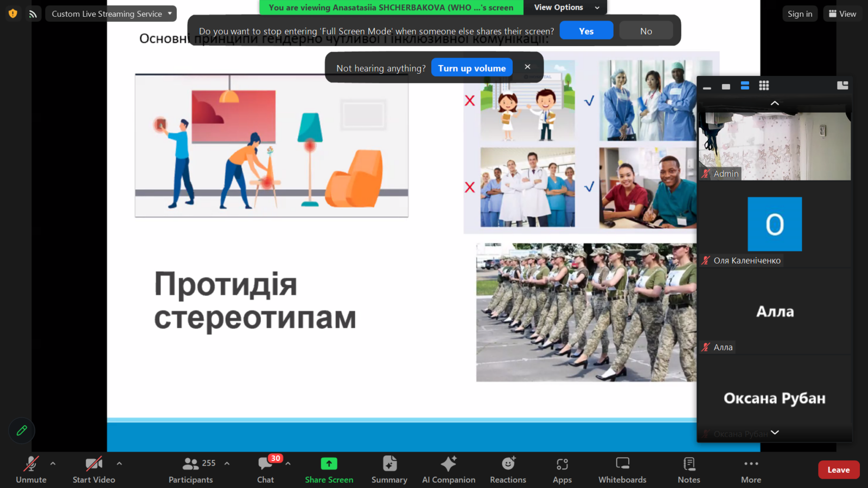The image size is (868, 488).
Task: Dismiss the Not hearing anything notification
Action: coord(527,67)
